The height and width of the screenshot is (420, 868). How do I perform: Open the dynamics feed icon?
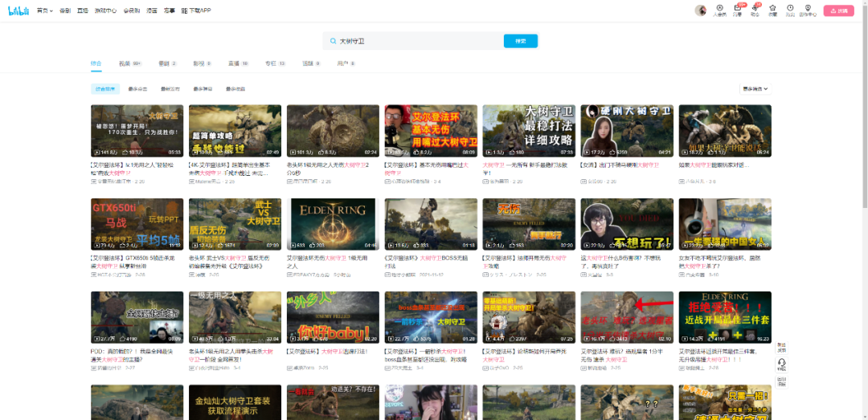tap(755, 10)
